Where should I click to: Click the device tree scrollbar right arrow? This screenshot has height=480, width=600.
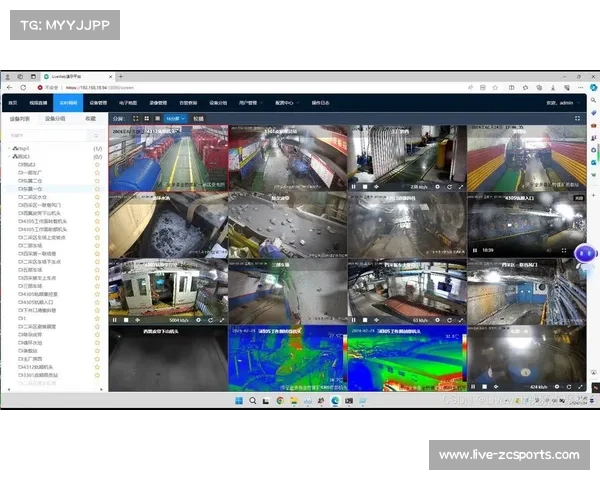click(101, 389)
